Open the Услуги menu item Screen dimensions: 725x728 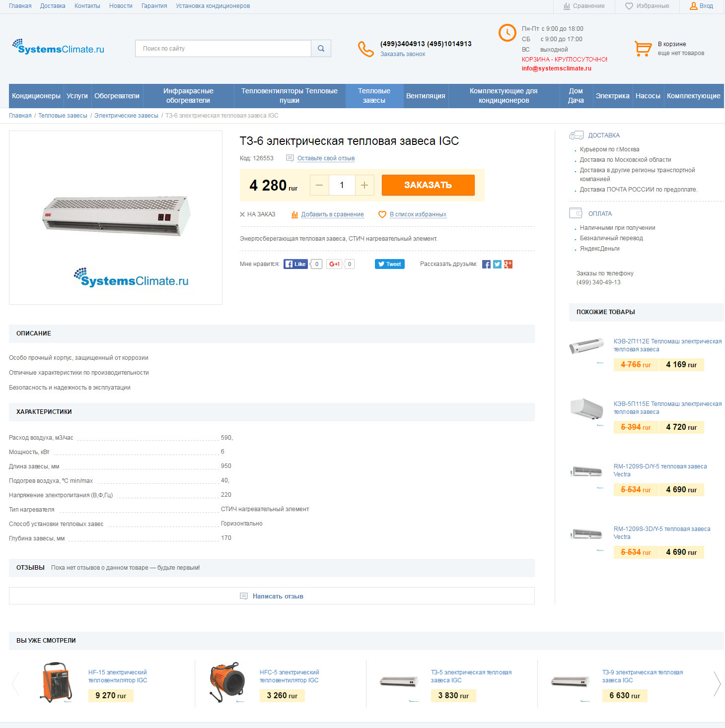click(77, 96)
